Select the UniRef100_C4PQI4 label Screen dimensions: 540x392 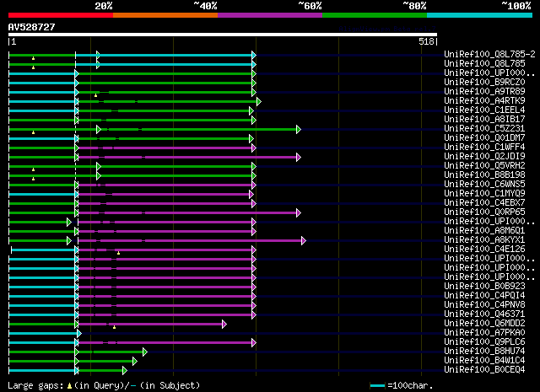(x=484, y=296)
